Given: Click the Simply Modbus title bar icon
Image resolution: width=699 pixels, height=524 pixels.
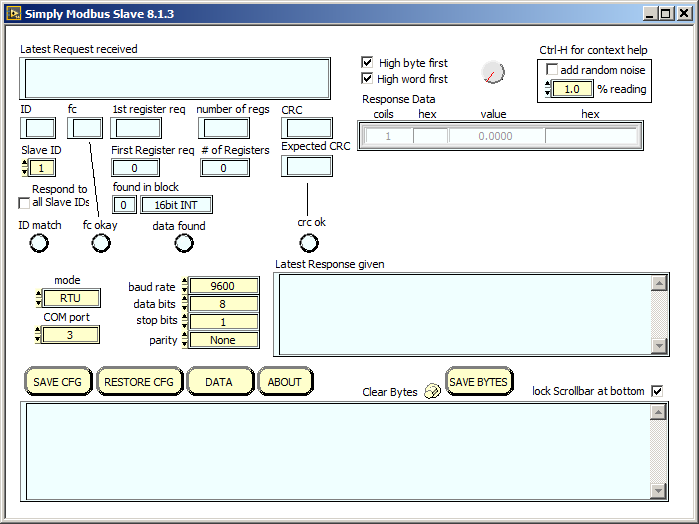Looking at the screenshot, I should point(14,14).
